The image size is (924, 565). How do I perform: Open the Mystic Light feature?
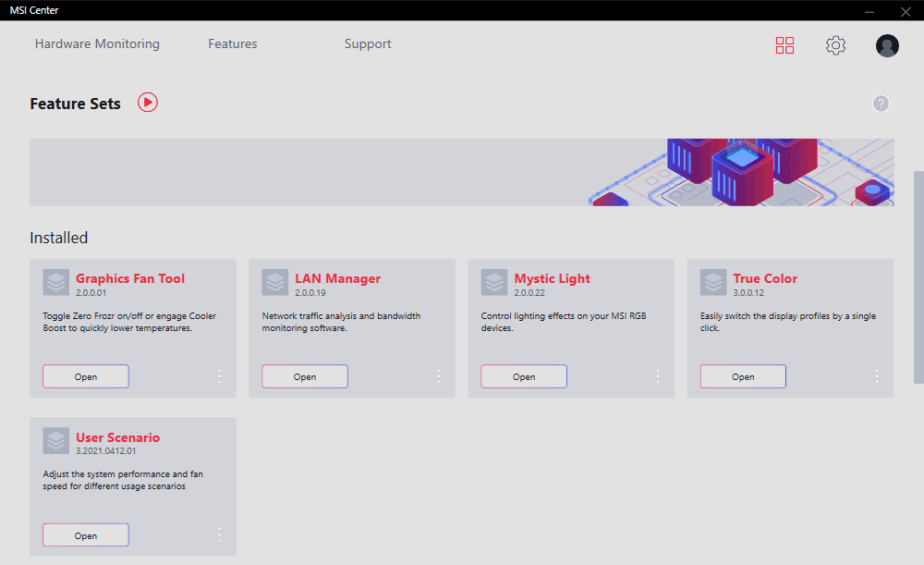tap(524, 376)
